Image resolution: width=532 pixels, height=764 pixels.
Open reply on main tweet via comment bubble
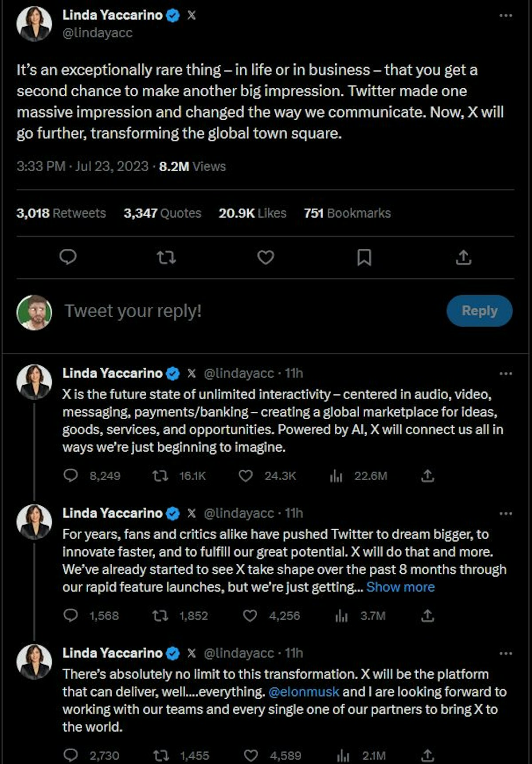68,257
